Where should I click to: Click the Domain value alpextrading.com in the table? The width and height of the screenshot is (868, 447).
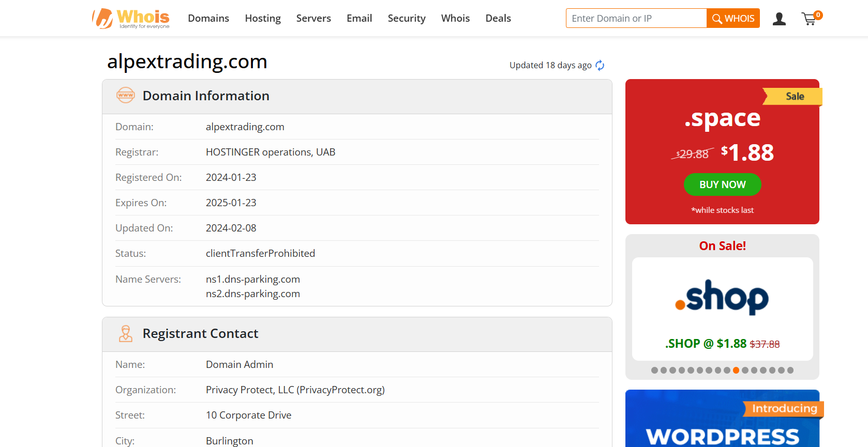point(245,127)
